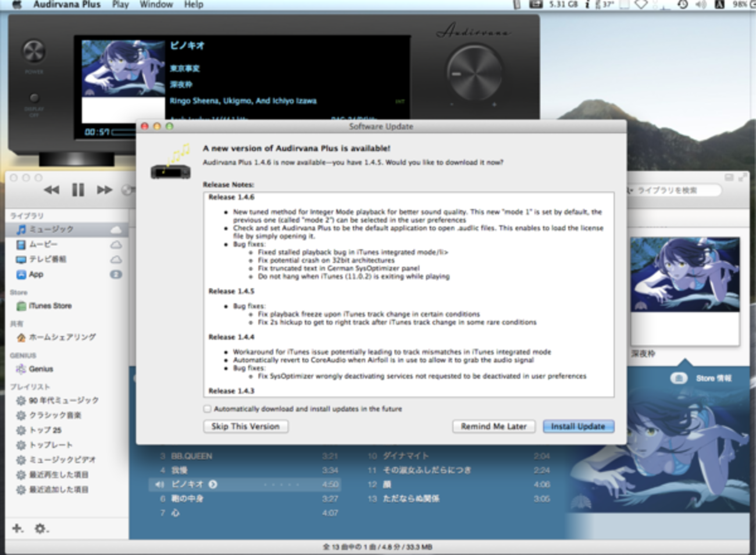
Task: Click the Display Off button in Audirvana
Action: [34, 98]
